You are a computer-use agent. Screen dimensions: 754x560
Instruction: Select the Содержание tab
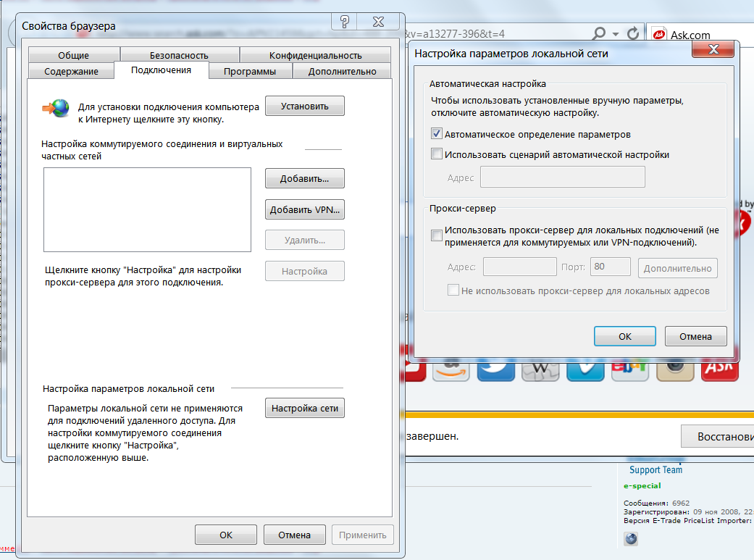pyautogui.click(x=71, y=71)
